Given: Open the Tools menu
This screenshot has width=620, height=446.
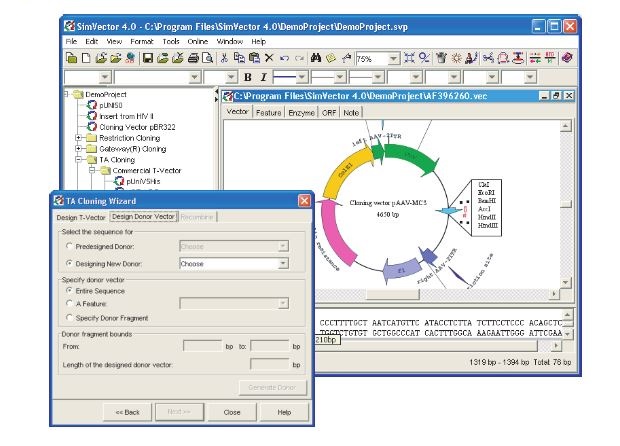Looking at the screenshot, I should pyautogui.click(x=171, y=42).
